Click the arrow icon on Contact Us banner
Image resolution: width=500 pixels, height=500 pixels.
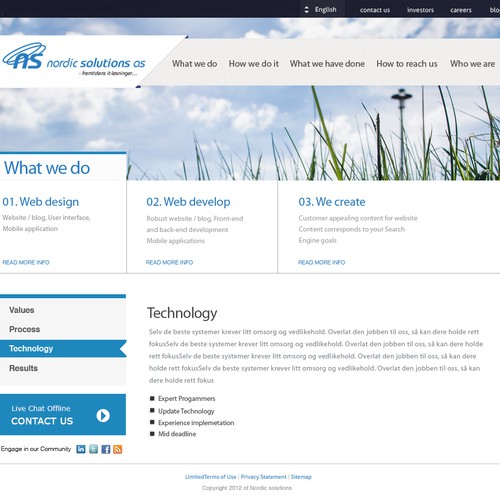[103, 415]
